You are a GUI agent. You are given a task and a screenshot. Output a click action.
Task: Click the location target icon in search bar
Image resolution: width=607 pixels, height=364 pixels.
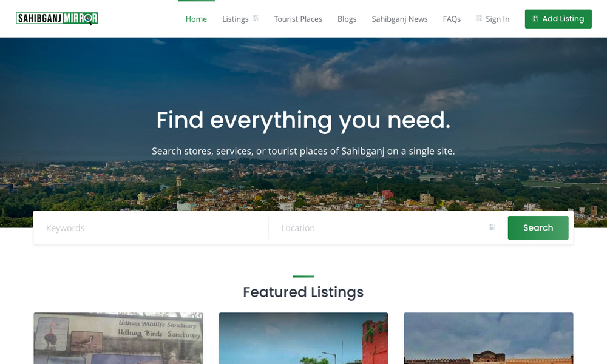coord(492,227)
